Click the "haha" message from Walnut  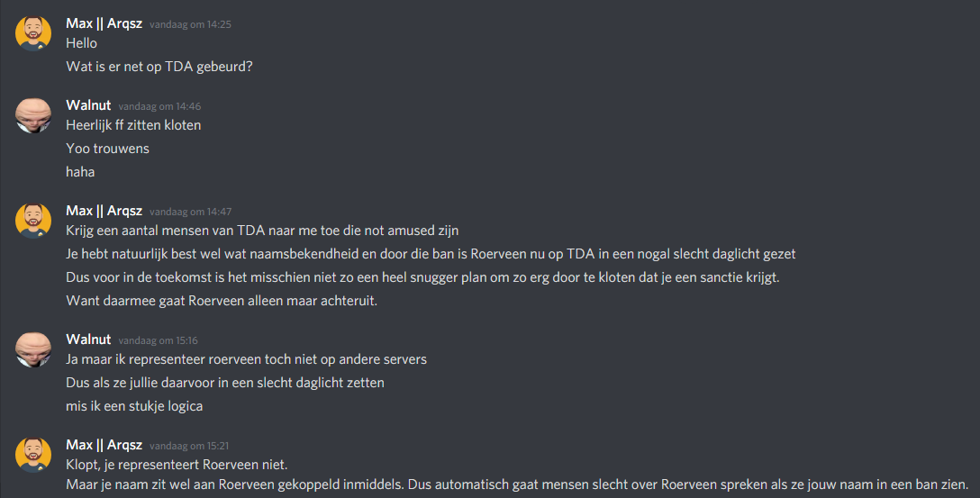click(x=80, y=172)
